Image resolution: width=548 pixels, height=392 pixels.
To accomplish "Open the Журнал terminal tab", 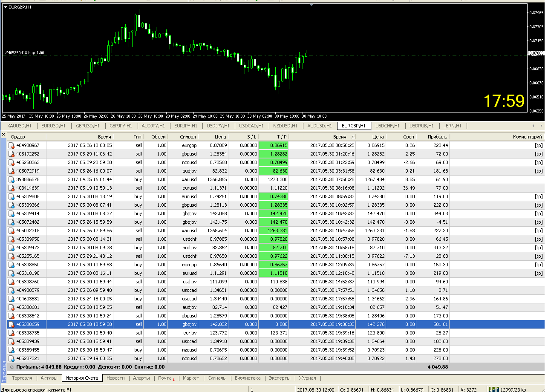I will pyautogui.click(x=307, y=378).
